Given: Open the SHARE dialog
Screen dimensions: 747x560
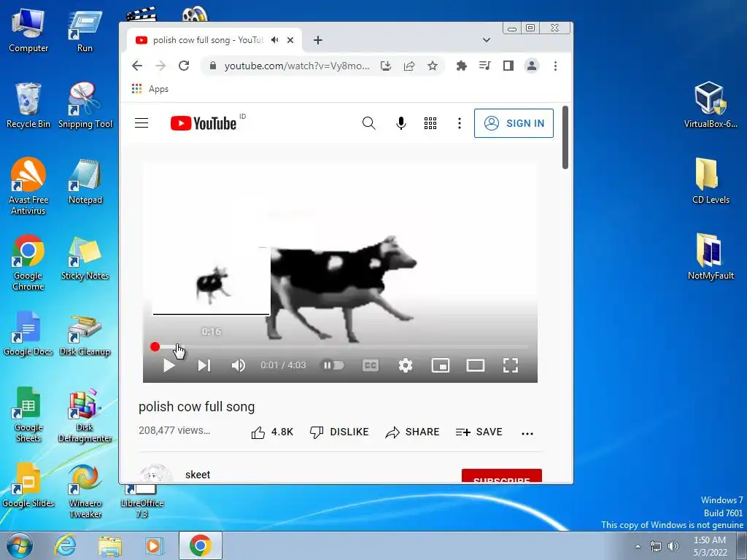Looking at the screenshot, I should point(412,432).
